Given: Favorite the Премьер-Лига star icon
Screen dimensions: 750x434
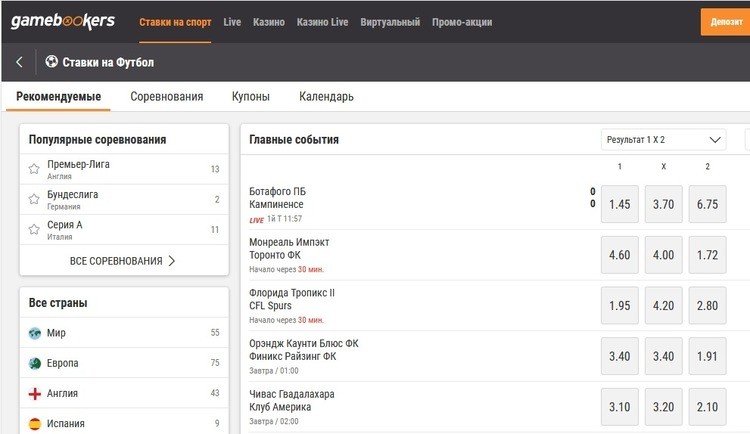Looking at the screenshot, I should (x=34, y=169).
